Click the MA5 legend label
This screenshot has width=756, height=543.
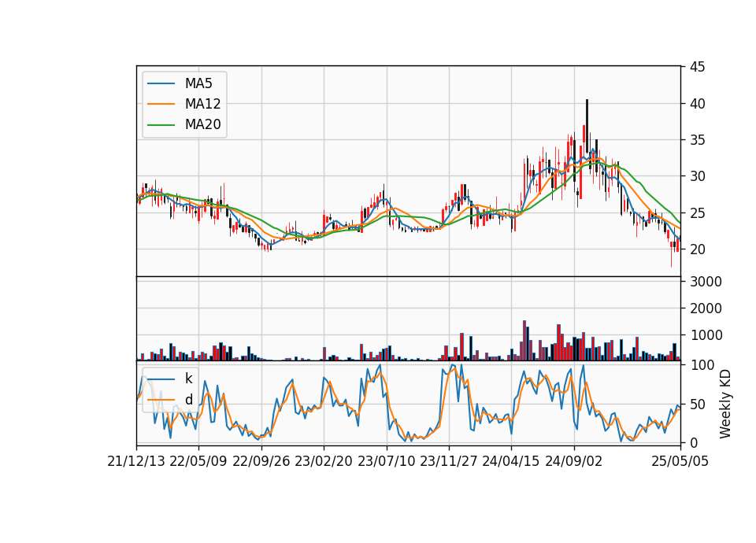(198, 83)
